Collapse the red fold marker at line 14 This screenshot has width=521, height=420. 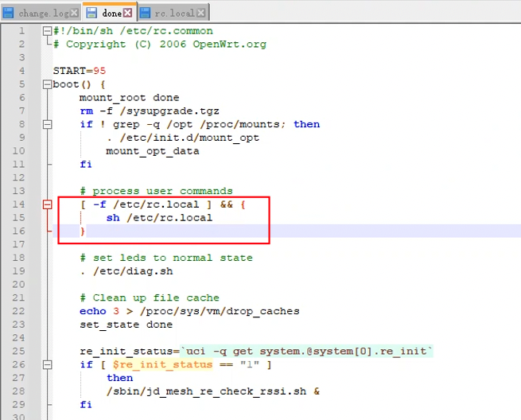[x=48, y=204]
